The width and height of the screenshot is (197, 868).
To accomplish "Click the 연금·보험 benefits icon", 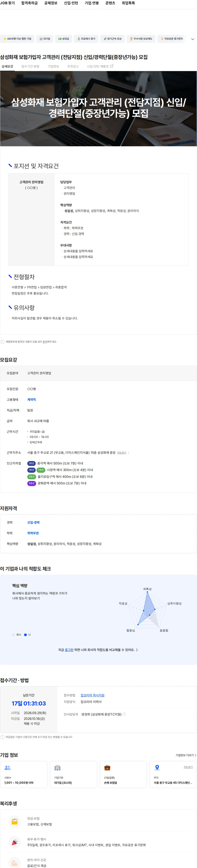I will pos(15,822).
